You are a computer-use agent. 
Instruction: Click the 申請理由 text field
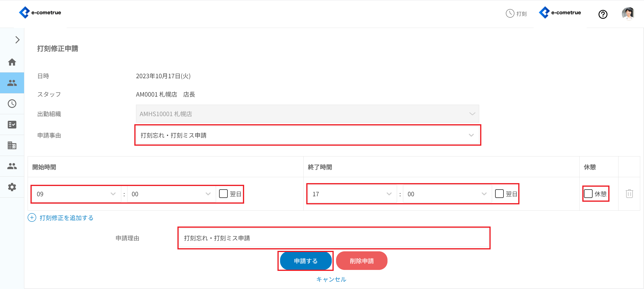point(333,238)
